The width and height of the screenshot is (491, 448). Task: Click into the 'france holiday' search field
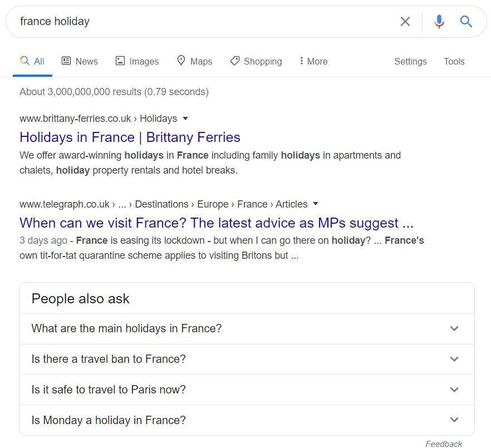click(200, 22)
